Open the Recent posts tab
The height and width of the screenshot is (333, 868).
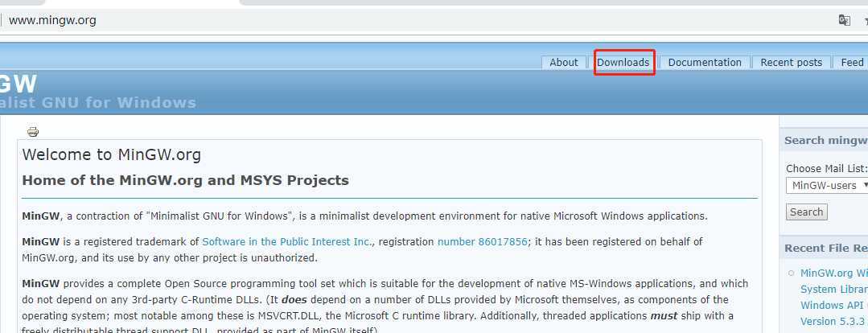pos(791,63)
